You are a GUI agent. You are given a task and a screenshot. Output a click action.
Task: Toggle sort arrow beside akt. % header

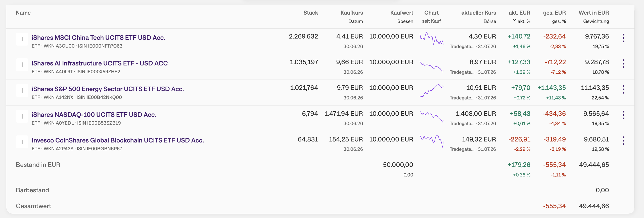[514, 20]
